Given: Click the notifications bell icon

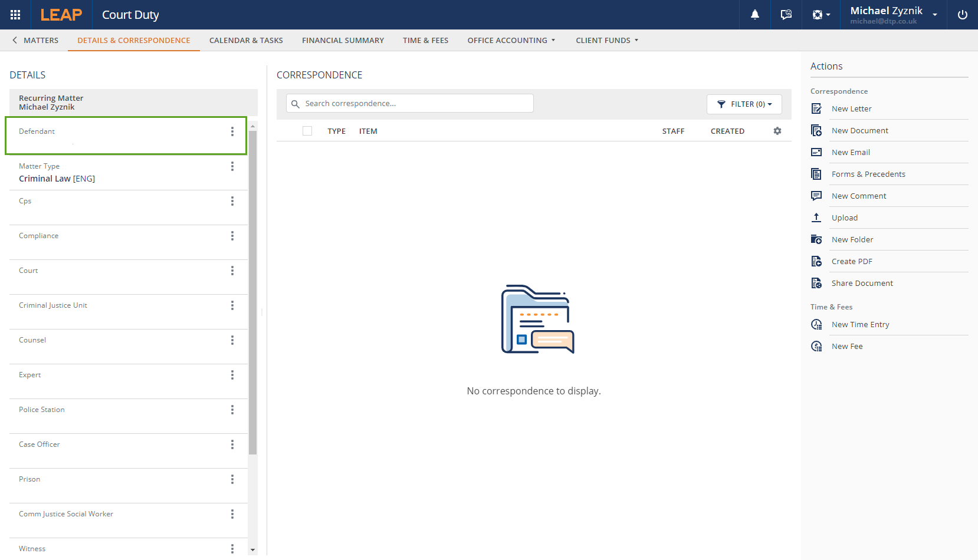Looking at the screenshot, I should tap(754, 15).
